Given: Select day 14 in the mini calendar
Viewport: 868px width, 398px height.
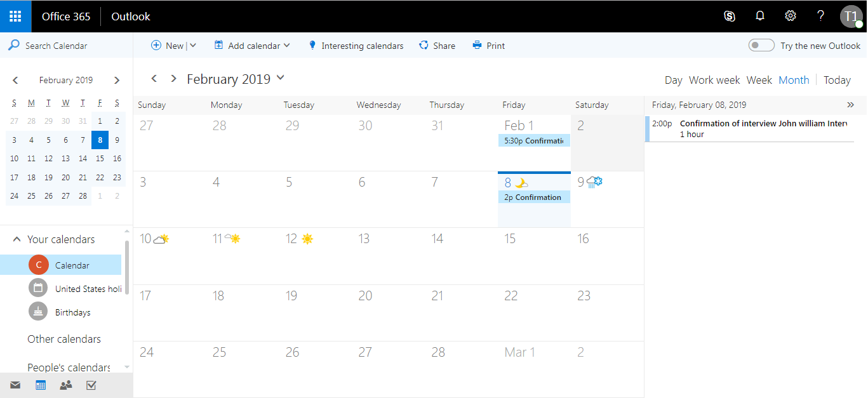Looking at the screenshot, I should point(83,159).
